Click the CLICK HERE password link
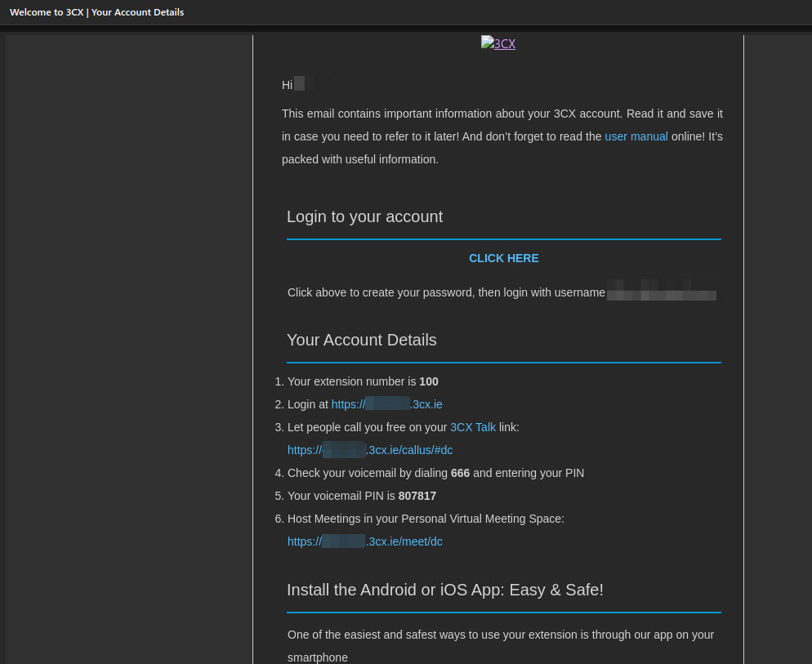The width and height of the screenshot is (812, 664). pos(503,258)
